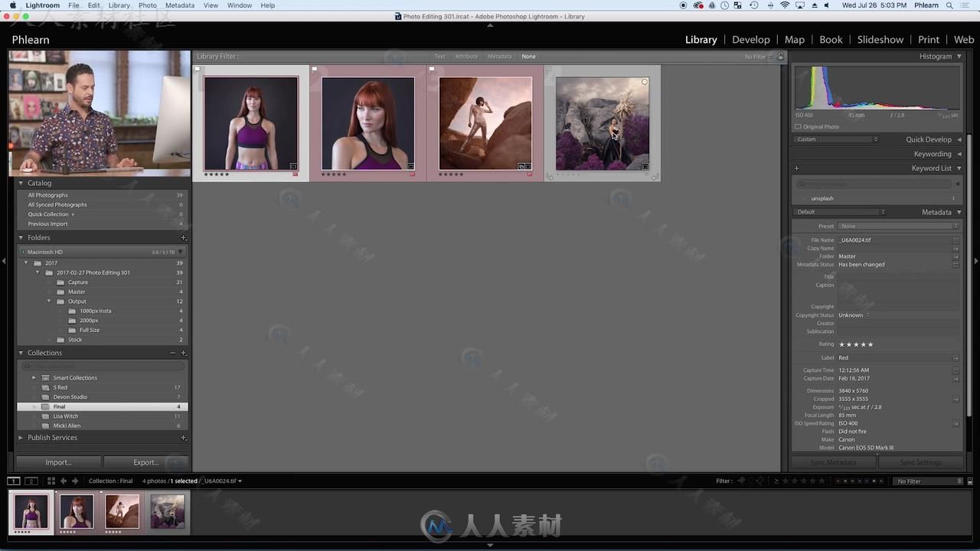This screenshot has height=551, width=980.
Task: Open the metadata Preset None dropdown
Action: coord(898,227)
